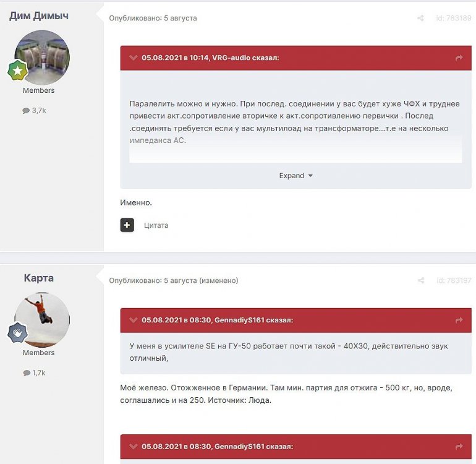Click the message count icon showing 1,7k
The height and width of the screenshot is (464, 476).
coord(26,373)
